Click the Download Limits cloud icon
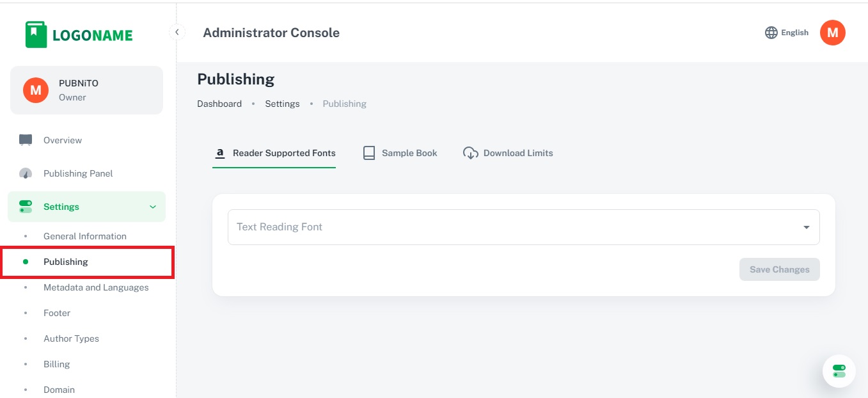 (x=471, y=153)
